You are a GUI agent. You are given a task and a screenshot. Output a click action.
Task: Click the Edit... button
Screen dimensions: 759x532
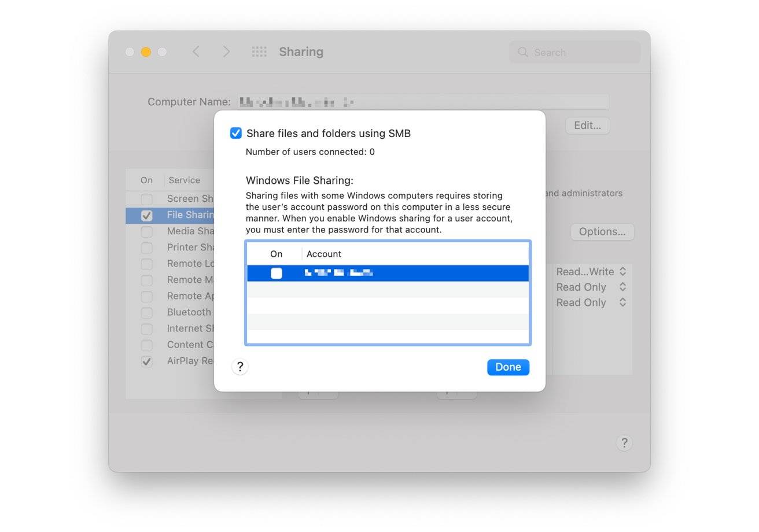click(x=587, y=125)
